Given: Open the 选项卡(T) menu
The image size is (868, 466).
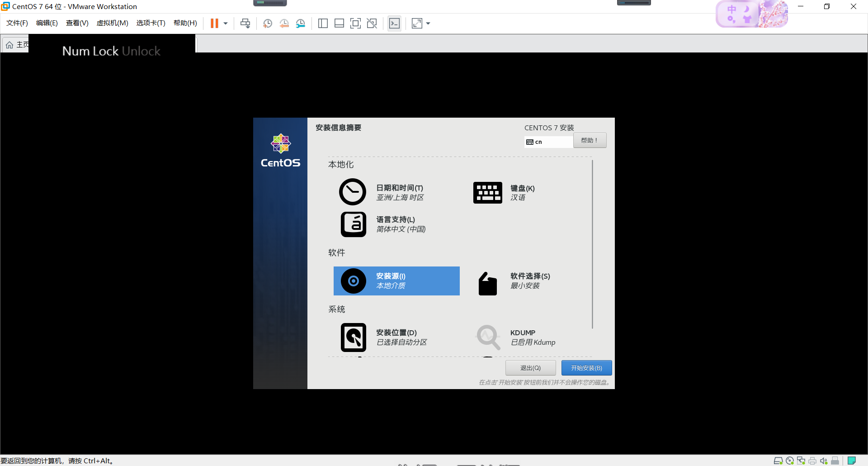Looking at the screenshot, I should [151, 23].
